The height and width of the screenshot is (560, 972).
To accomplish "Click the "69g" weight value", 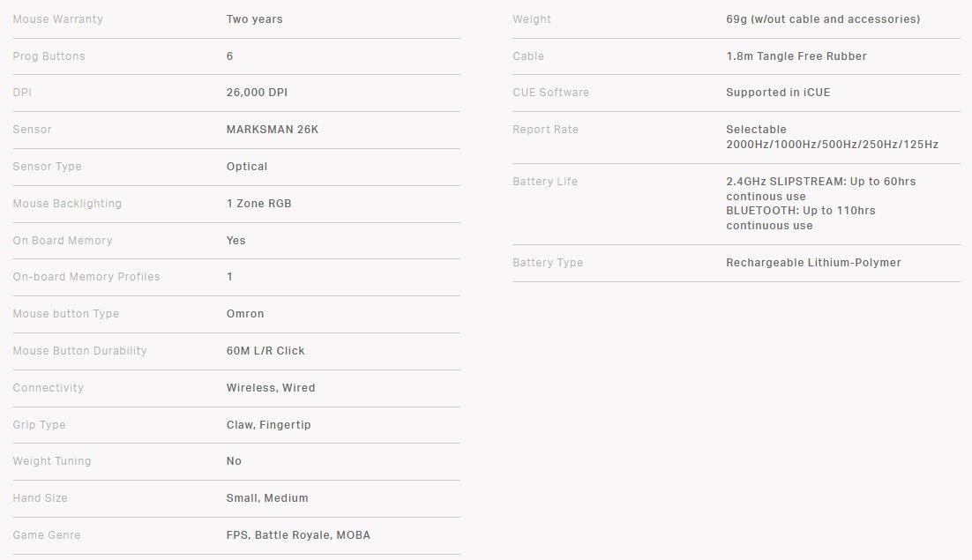I will click(x=737, y=19).
